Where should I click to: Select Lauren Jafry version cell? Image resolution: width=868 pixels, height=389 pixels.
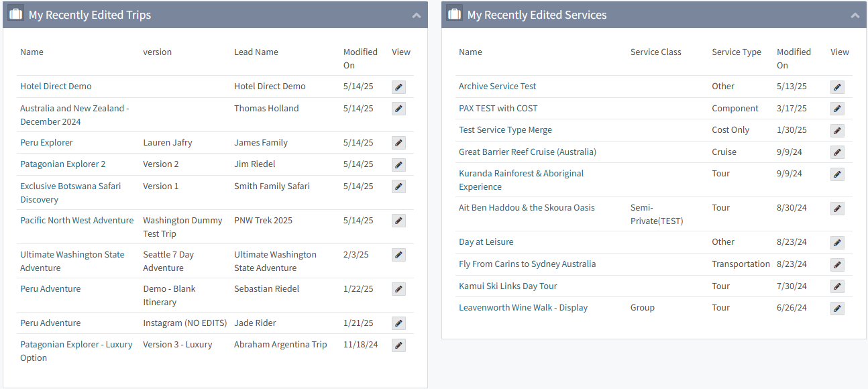pyautogui.click(x=168, y=143)
